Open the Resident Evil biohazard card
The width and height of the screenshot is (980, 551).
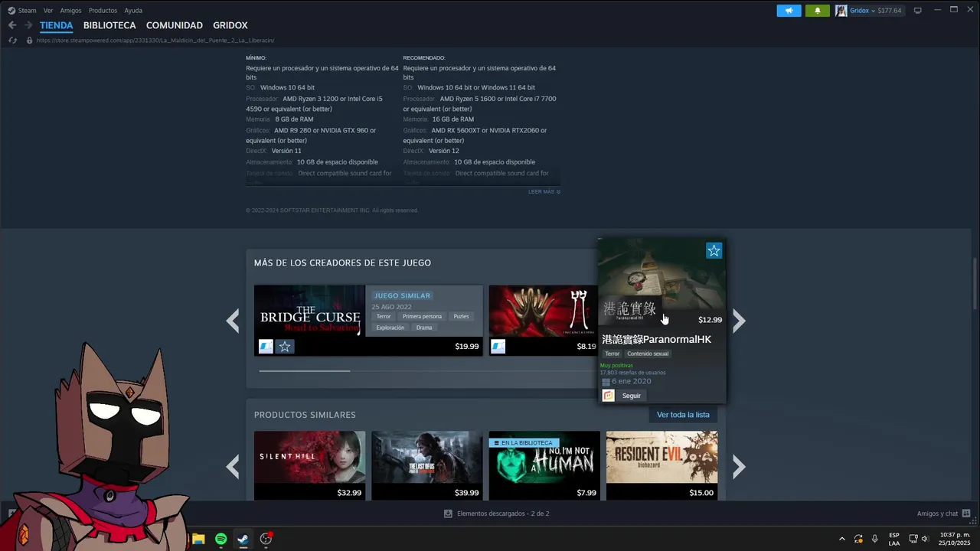point(661,465)
